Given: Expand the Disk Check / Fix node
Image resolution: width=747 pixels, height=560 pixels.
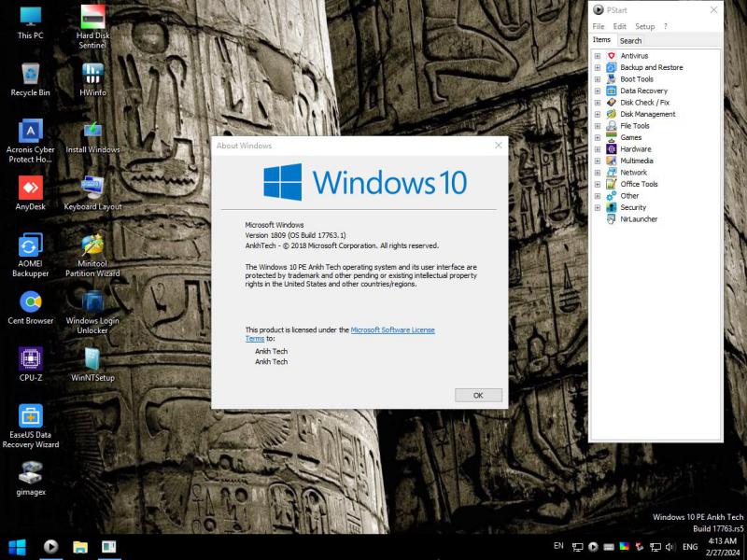Looking at the screenshot, I should (598, 103).
